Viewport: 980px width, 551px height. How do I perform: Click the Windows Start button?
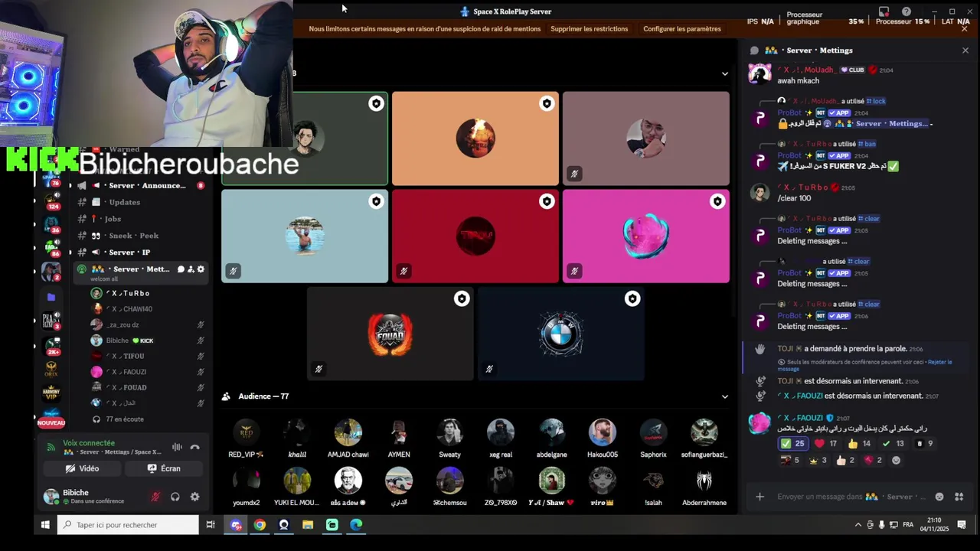45,525
